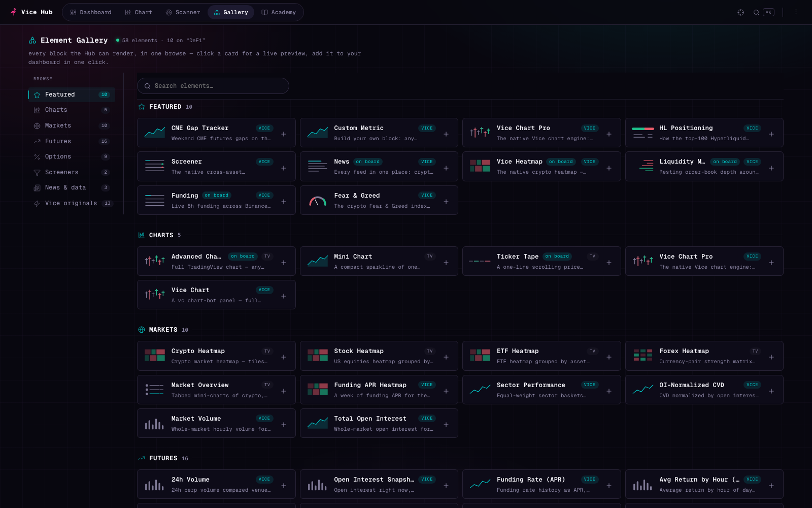Browse the Screeners category
Screen dimensions: 812x508
point(72,172)
